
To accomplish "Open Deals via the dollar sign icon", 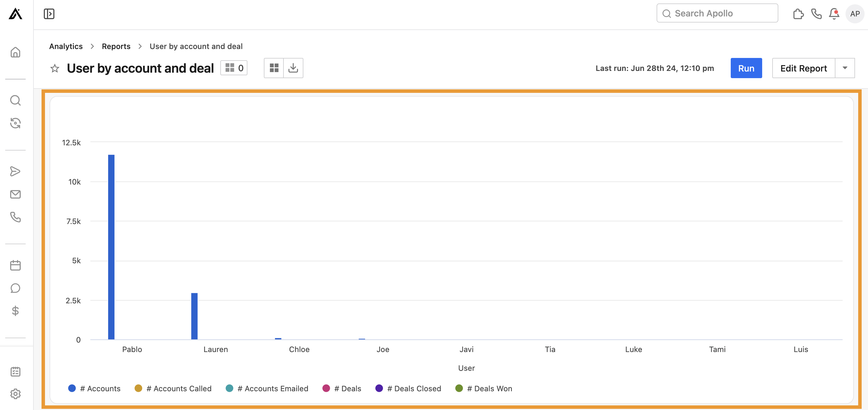I will (x=16, y=311).
